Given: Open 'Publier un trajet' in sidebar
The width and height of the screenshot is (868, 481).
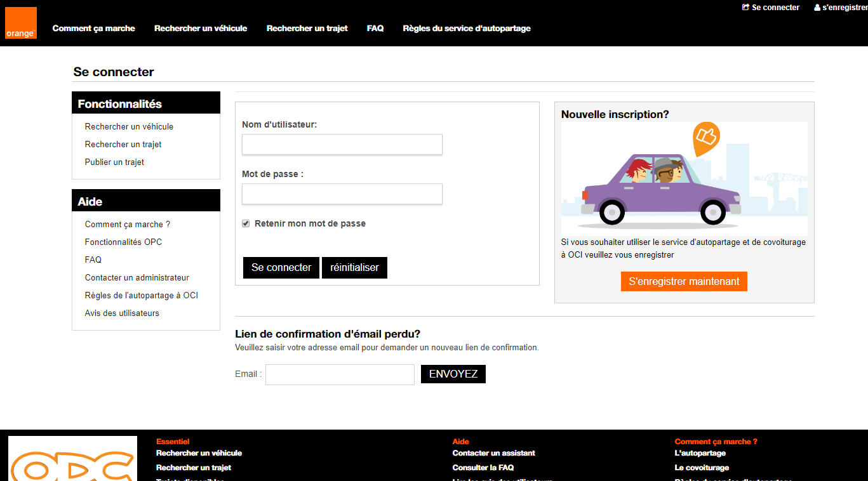Looking at the screenshot, I should point(114,162).
